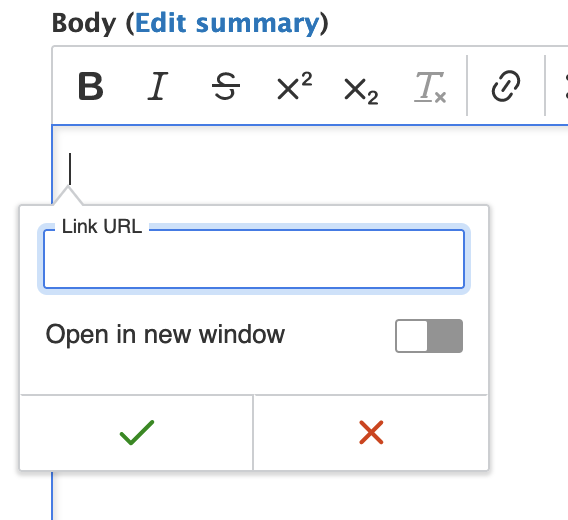568x520 pixels.
Task: Click the Link URL field label
Action: point(102,227)
